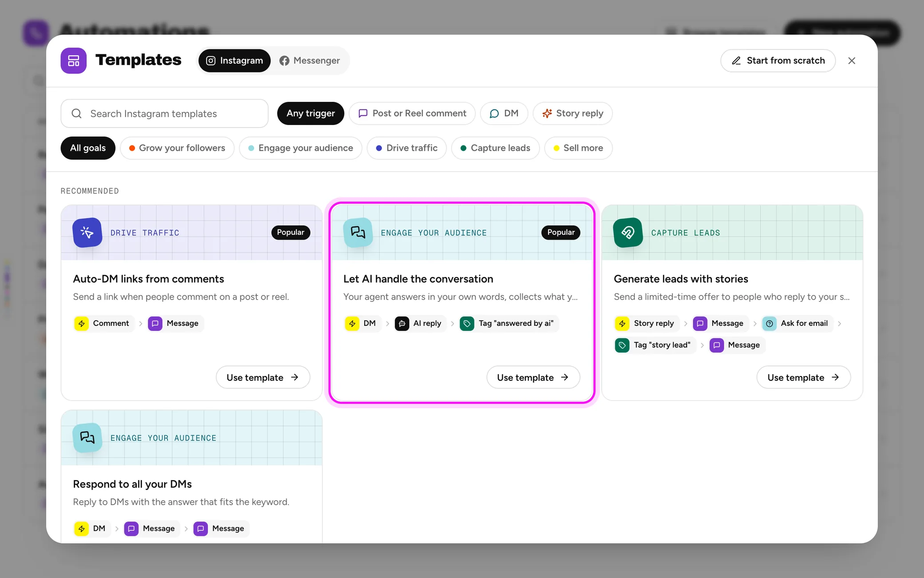The image size is (924, 578).
Task: Click the Facebook logo icon in Messenger tab
Action: click(x=284, y=60)
